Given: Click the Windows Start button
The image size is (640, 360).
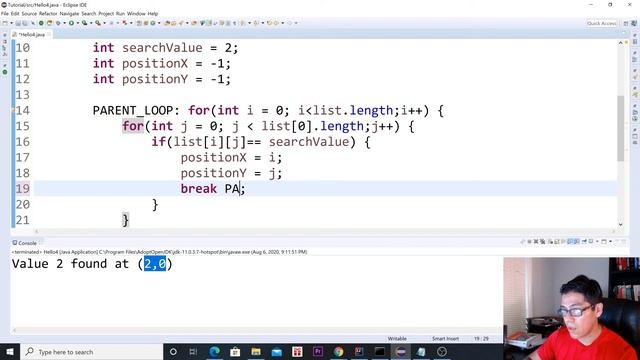Looking at the screenshot, I should click(x=10, y=352).
